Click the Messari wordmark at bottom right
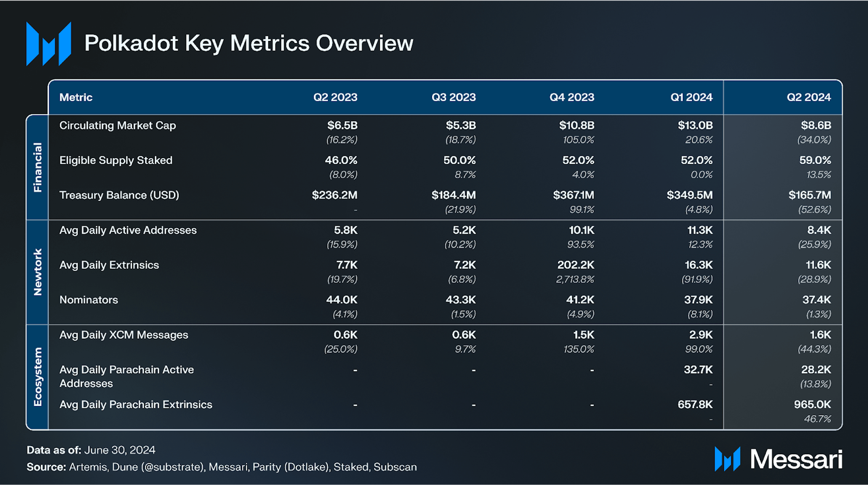868x485 pixels. click(x=796, y=459)
